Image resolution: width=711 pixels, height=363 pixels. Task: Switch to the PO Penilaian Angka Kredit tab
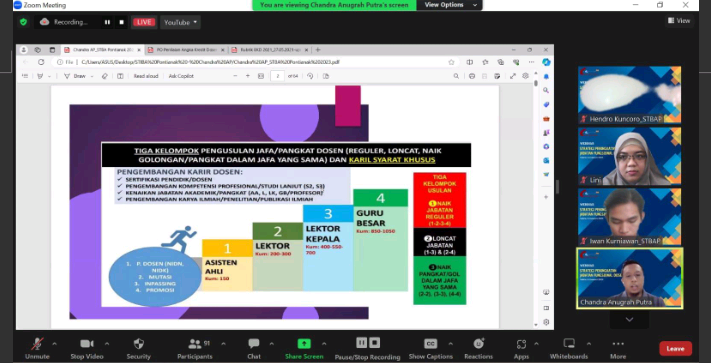click(x=185, y=49)
